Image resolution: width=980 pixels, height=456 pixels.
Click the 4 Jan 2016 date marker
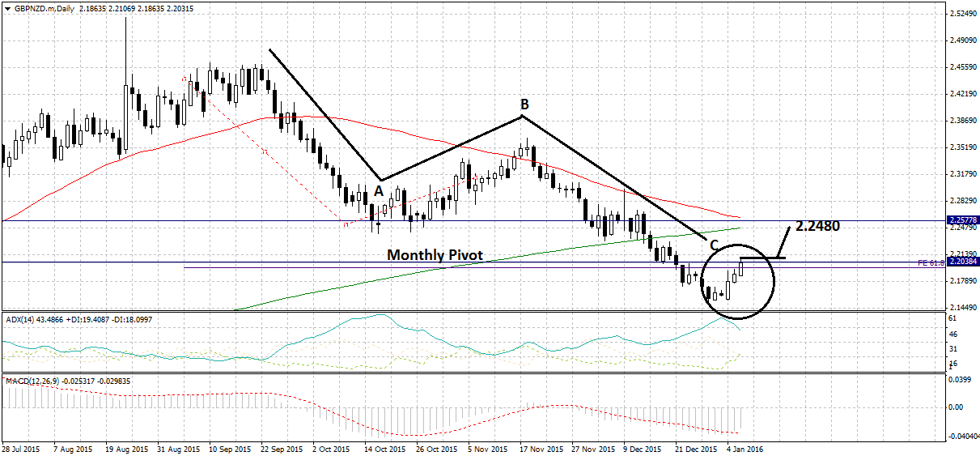click(x=745, y=448)
